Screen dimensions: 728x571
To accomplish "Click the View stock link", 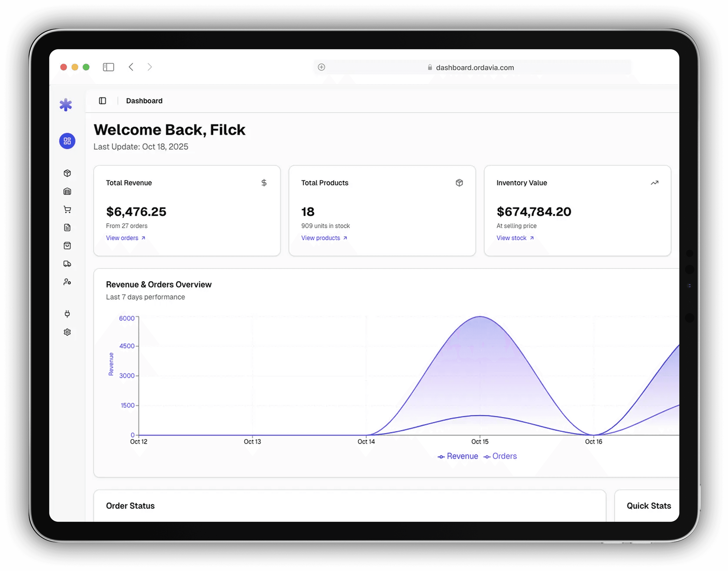I will coord(512,238).
